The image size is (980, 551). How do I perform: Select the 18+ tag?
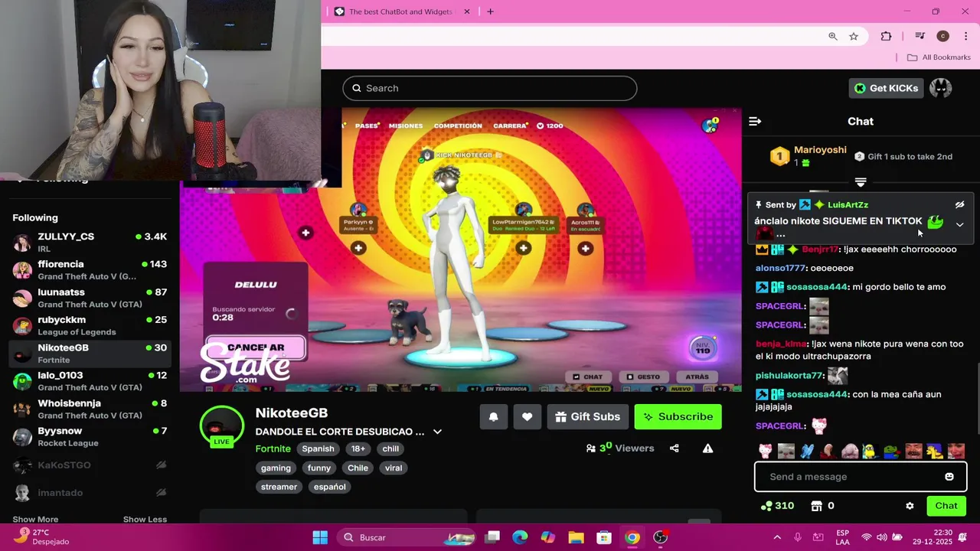click(x=358, y=449)
